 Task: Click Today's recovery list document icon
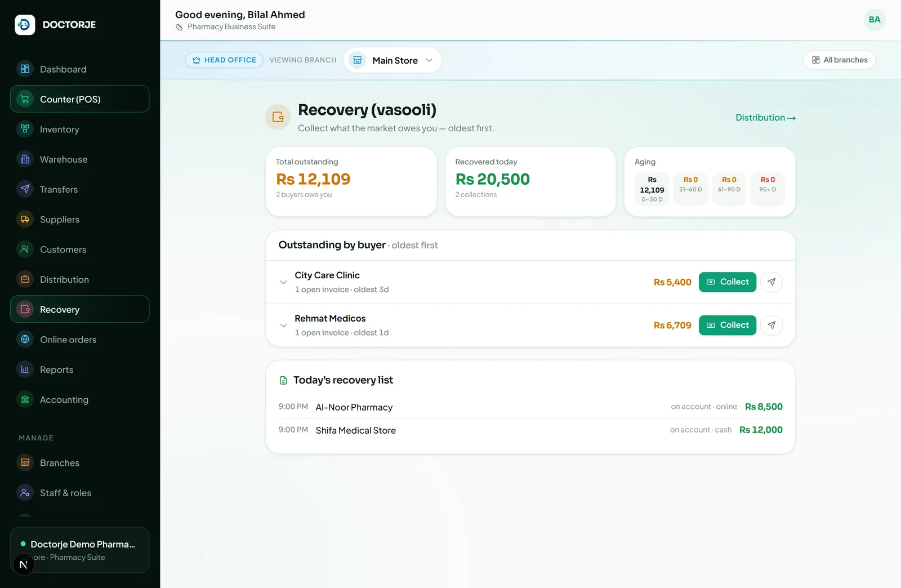point(283,381)
